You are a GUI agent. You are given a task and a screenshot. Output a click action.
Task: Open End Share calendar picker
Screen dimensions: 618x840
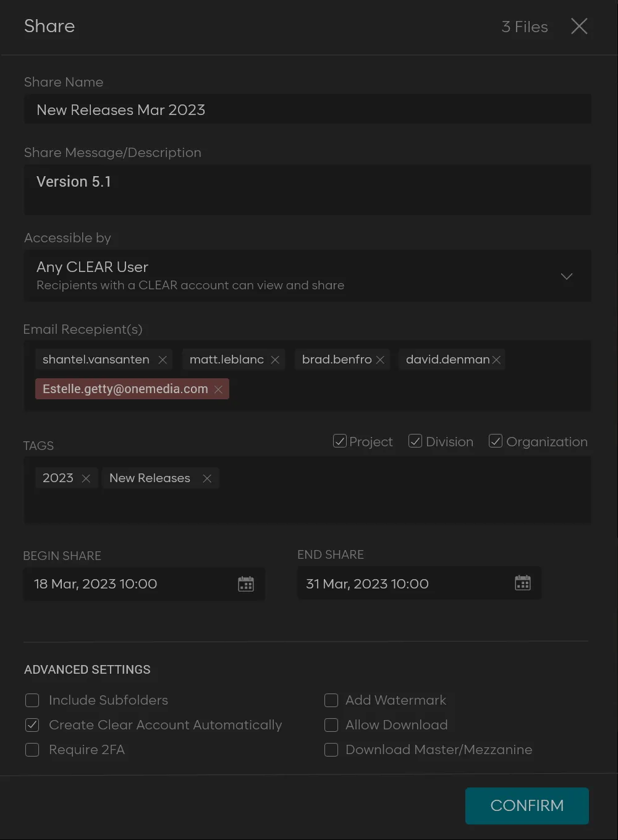523,583
